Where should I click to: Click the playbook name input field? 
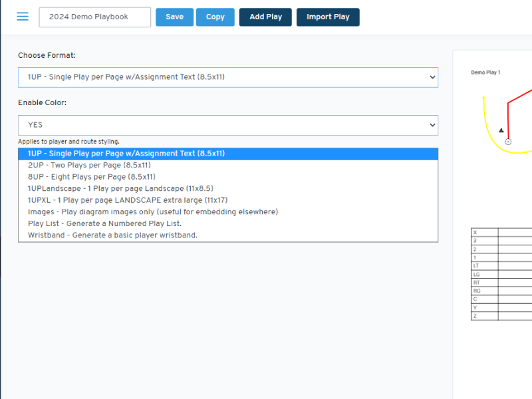95,17
